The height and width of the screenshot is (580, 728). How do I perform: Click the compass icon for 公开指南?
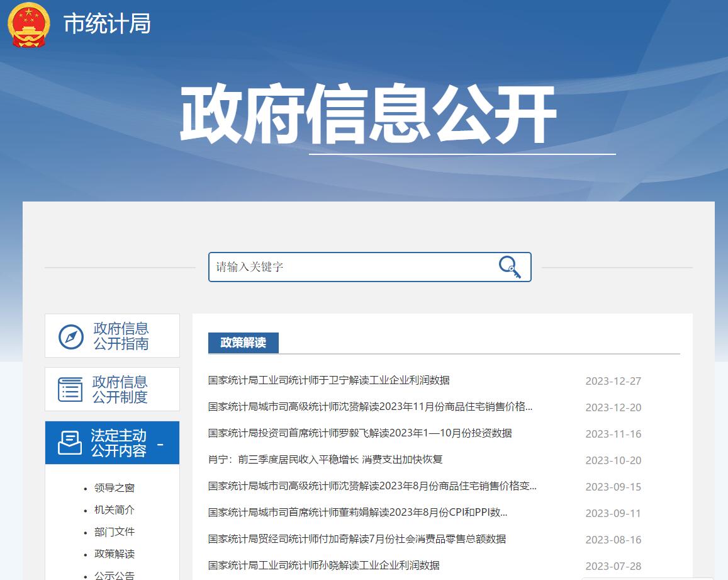pos(71,336)
